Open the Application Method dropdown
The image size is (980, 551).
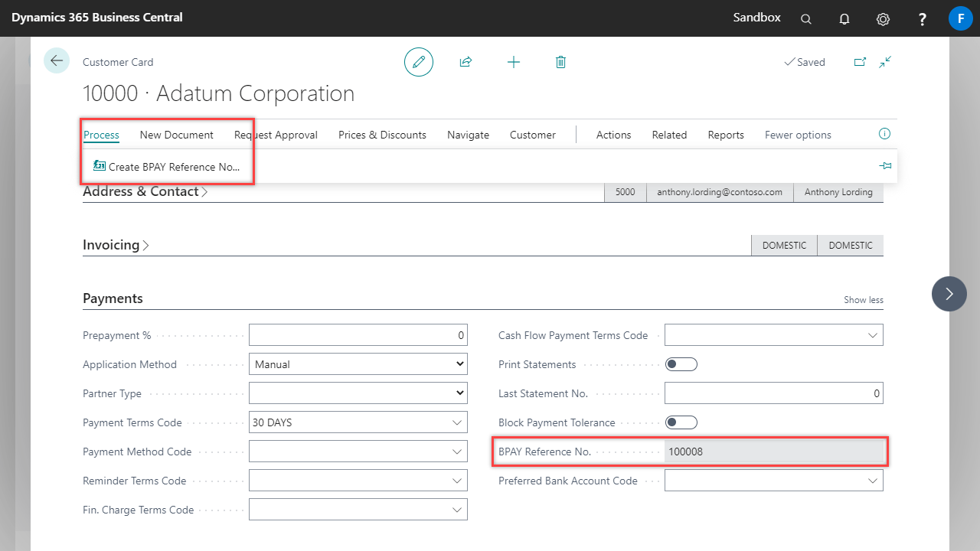coord(358,364)
